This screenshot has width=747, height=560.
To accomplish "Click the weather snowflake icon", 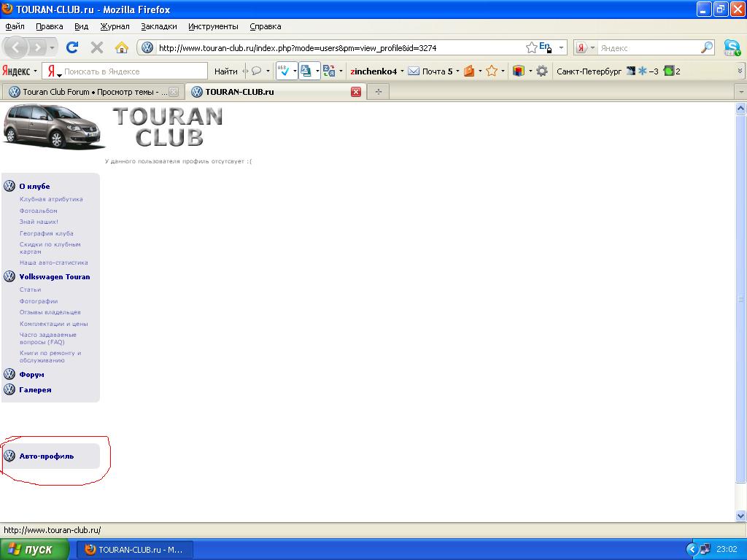I will click(x=643, y=71).
